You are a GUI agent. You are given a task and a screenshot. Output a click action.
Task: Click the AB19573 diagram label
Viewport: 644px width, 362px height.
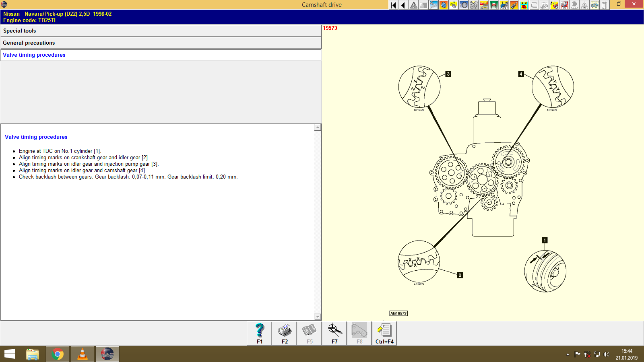(x=398, y=313)
